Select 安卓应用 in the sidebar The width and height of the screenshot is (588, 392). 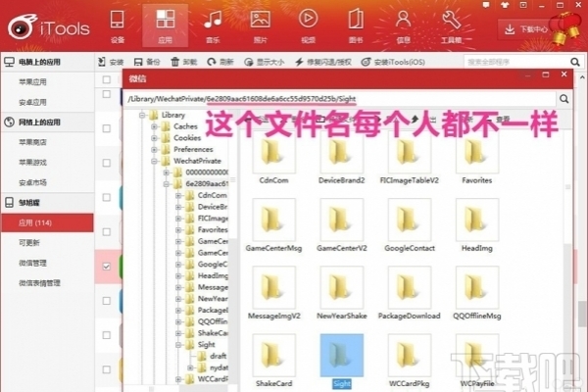tap(32, 102)
